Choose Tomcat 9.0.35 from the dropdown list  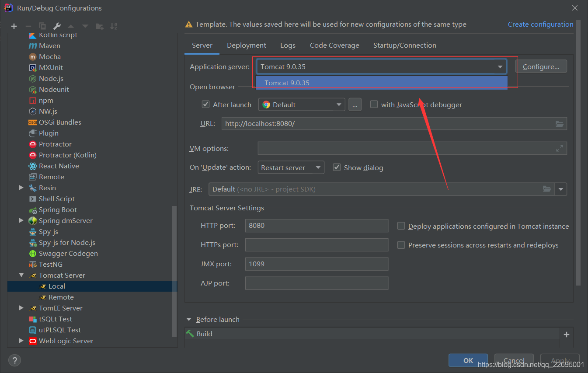coord(382,83)
